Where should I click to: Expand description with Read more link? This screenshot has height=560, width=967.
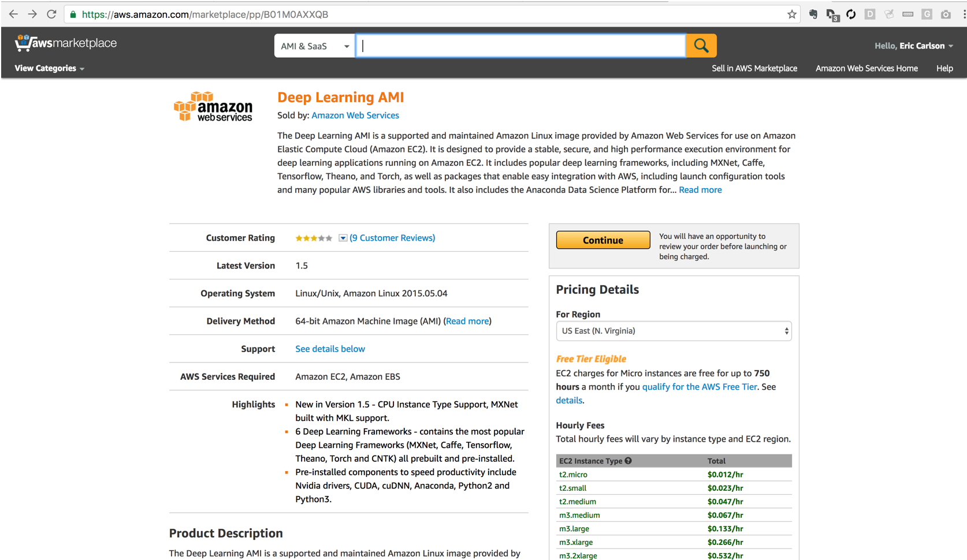point(700,190)
